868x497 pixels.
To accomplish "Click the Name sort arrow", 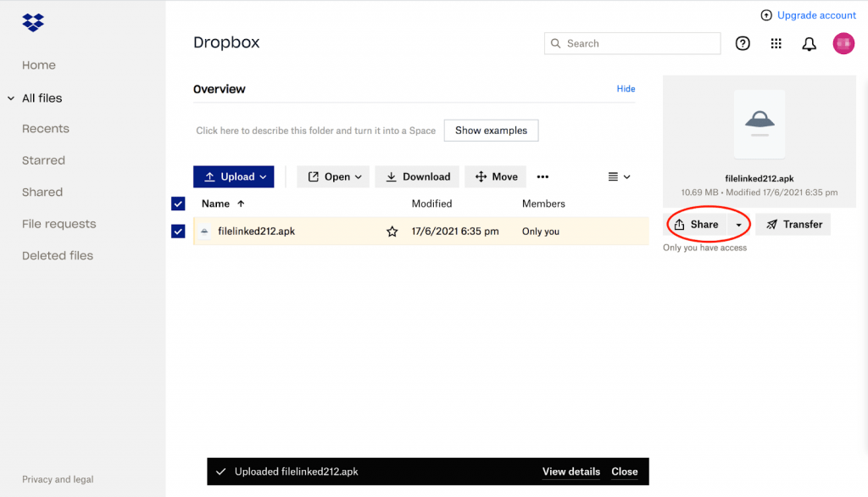I will [x=241, y=204].
